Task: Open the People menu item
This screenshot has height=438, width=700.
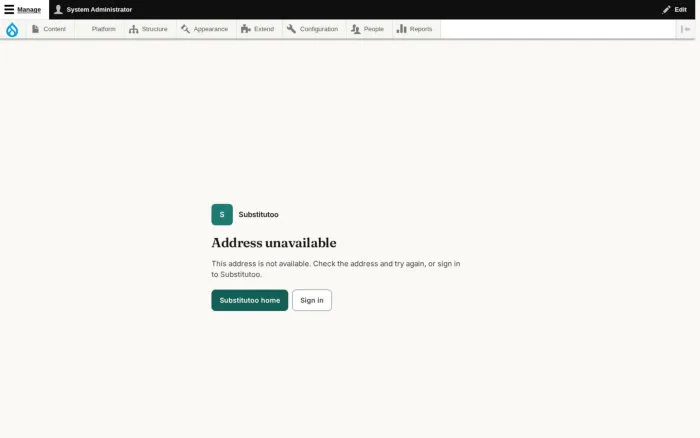Action: (369, 29)
